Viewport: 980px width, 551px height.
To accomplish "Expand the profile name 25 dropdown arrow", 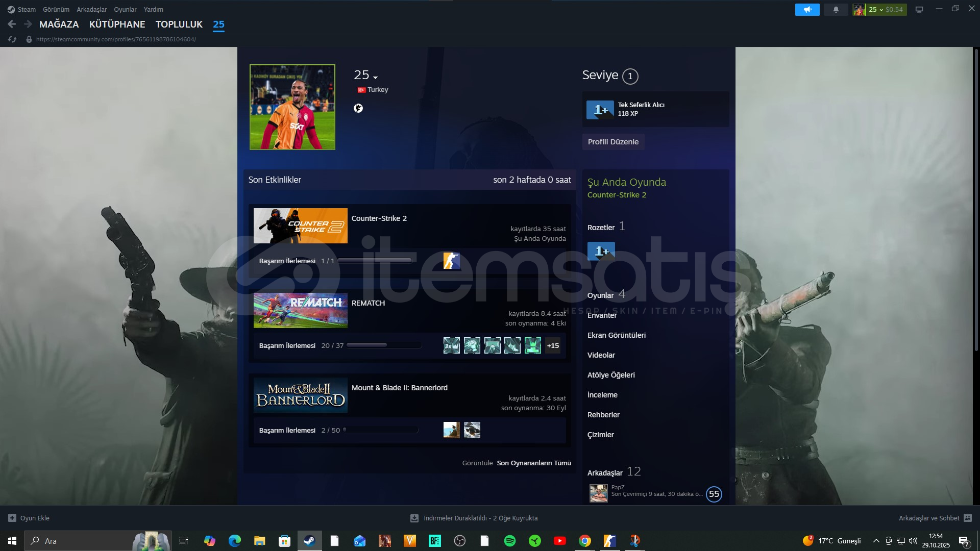I will 376,78.
